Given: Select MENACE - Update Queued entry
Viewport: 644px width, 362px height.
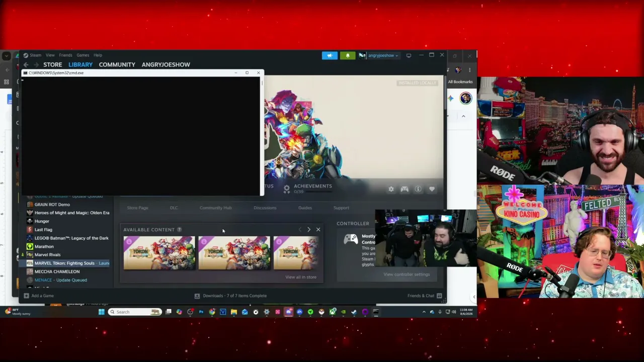Looking at the screenshot, I should (60, 280).
